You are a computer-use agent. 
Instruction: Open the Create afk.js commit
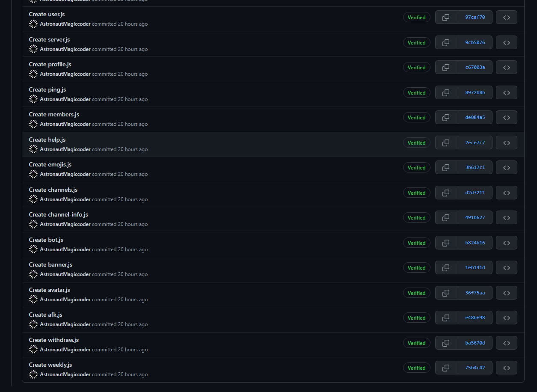46,315
